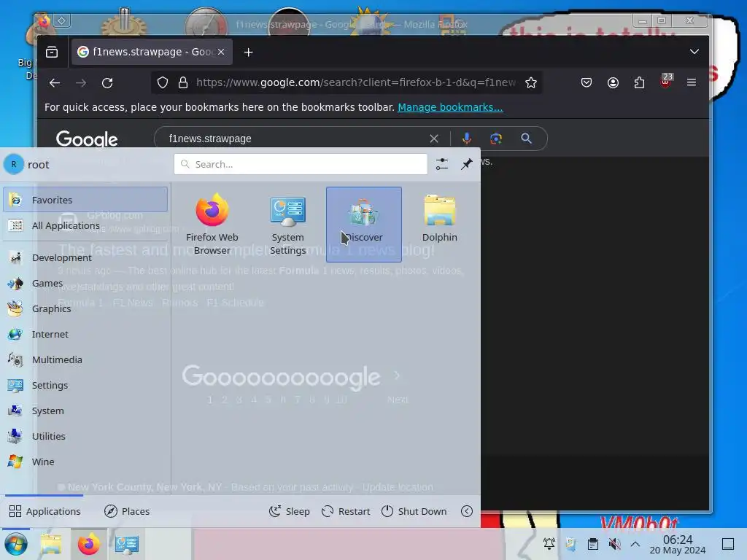Go back in Firefox
Viewport: 747px width, 560px height.
click(x=55, y=83)
